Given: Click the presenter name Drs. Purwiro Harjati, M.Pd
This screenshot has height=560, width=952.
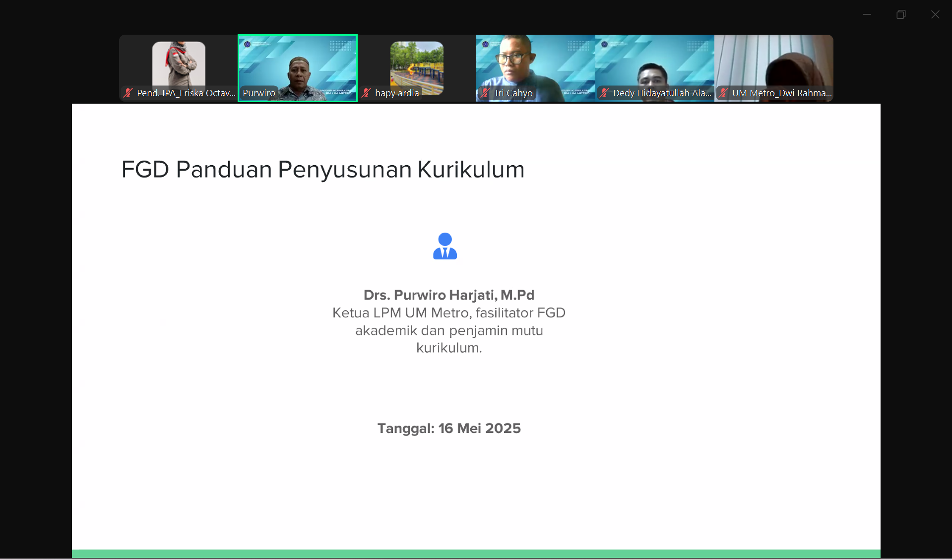Looking at the screenshot, I should (x=448, y=295).
